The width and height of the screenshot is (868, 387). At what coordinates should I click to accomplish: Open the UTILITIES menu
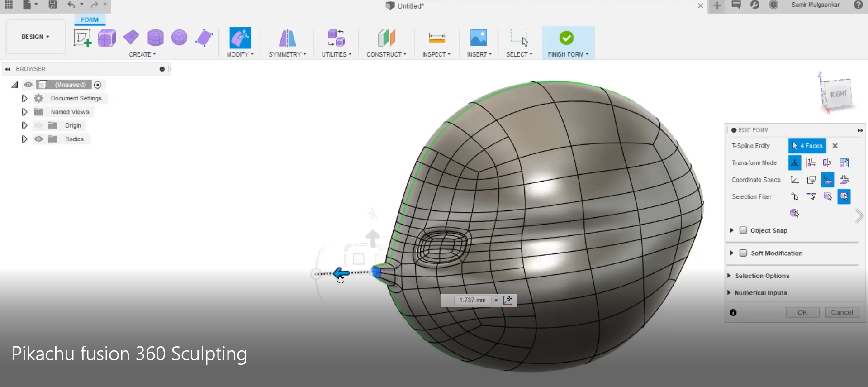(x=337, y=54)
